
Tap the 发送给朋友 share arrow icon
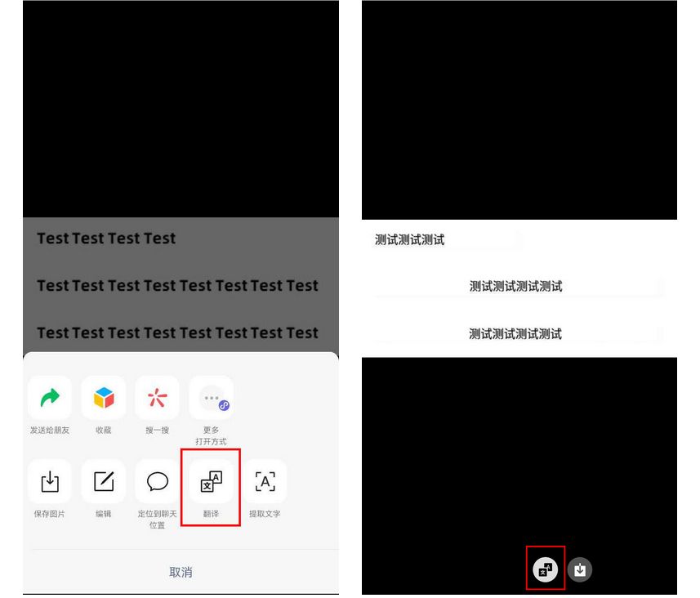coord(50,398)
